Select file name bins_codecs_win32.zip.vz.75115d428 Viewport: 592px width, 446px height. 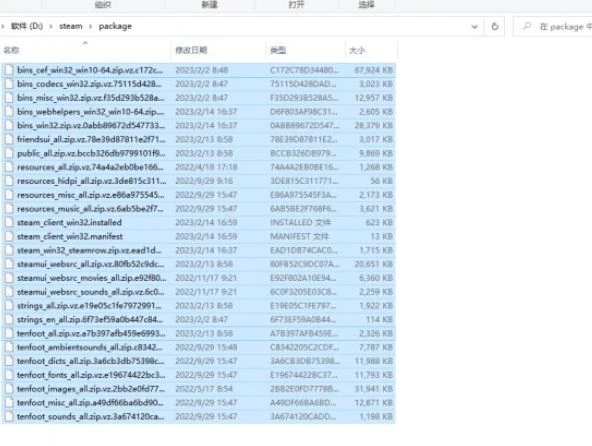89,84
